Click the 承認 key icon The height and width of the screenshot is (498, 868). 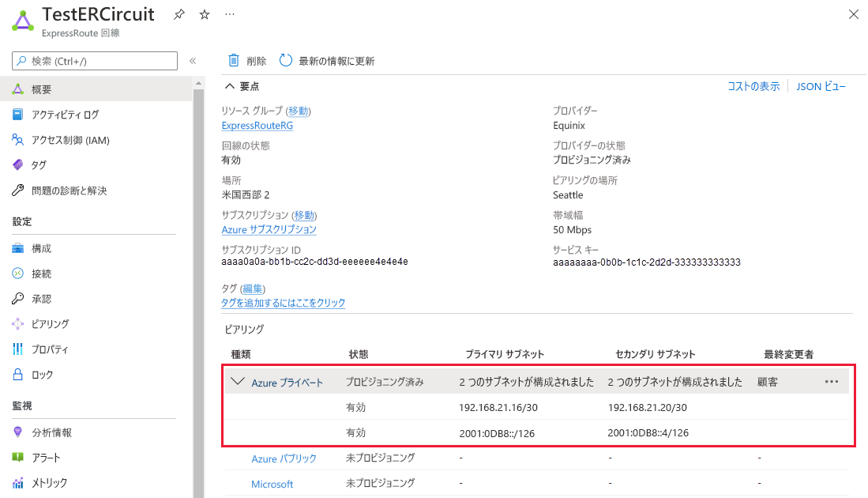(x=17, y=299)
